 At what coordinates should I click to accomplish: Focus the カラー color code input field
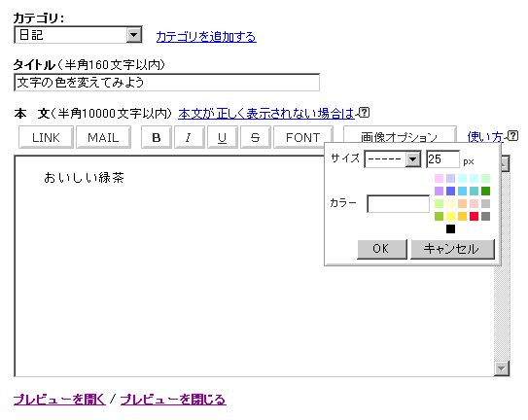coord(399,203)
